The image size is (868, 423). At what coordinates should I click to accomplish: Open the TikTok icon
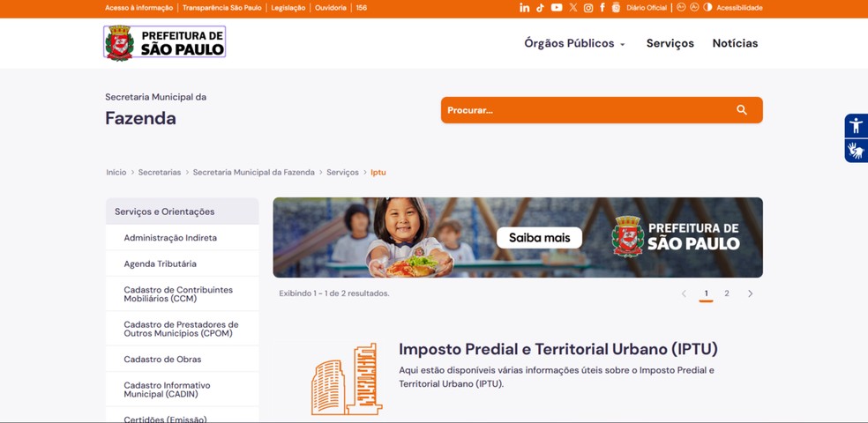point(540,8)
